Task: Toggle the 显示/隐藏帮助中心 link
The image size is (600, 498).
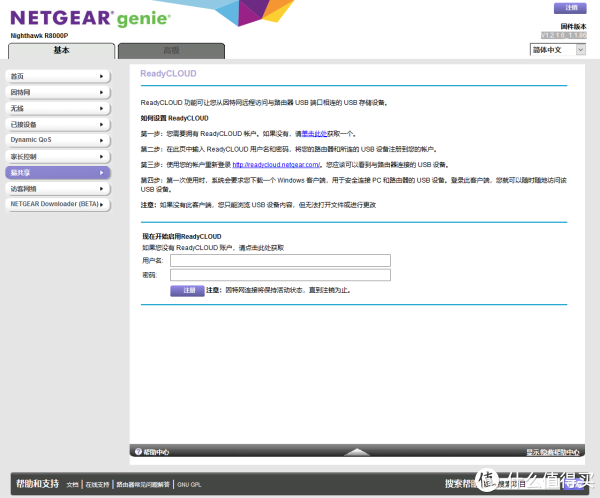Action: tap(553, 452)
